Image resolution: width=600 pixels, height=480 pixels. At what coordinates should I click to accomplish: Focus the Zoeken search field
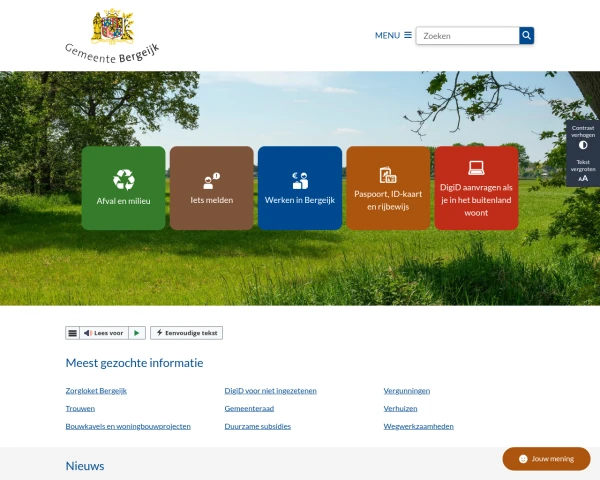tap(468, 36)
